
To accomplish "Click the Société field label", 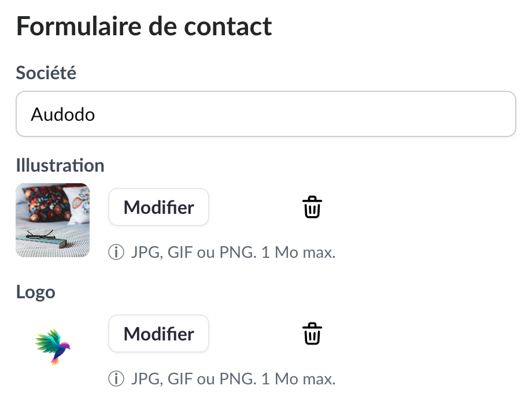I will coord(46,73).
